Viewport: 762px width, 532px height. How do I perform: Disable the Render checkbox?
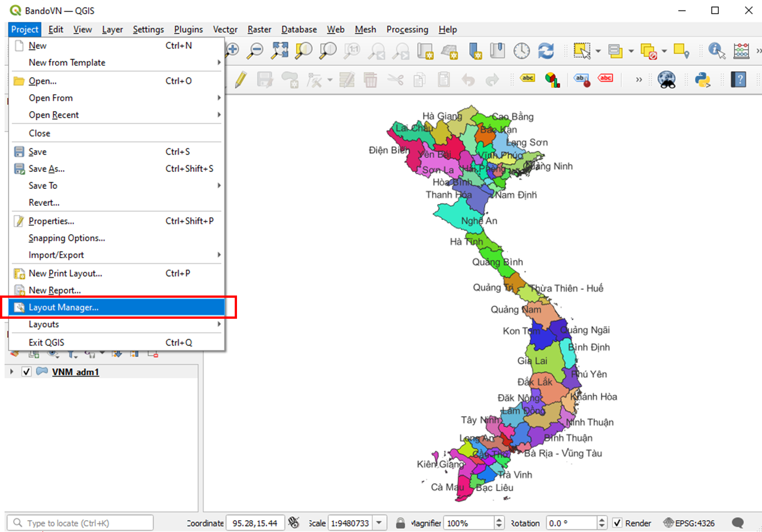(617, 523)
